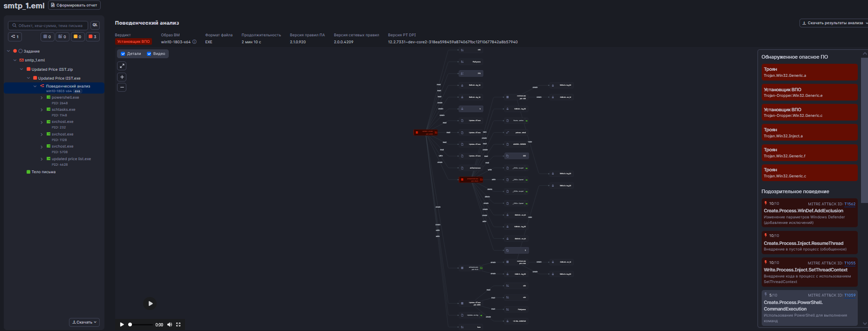Select updated price list.exe PID 4628
The image size is (868, 331).
click(71, 162)
